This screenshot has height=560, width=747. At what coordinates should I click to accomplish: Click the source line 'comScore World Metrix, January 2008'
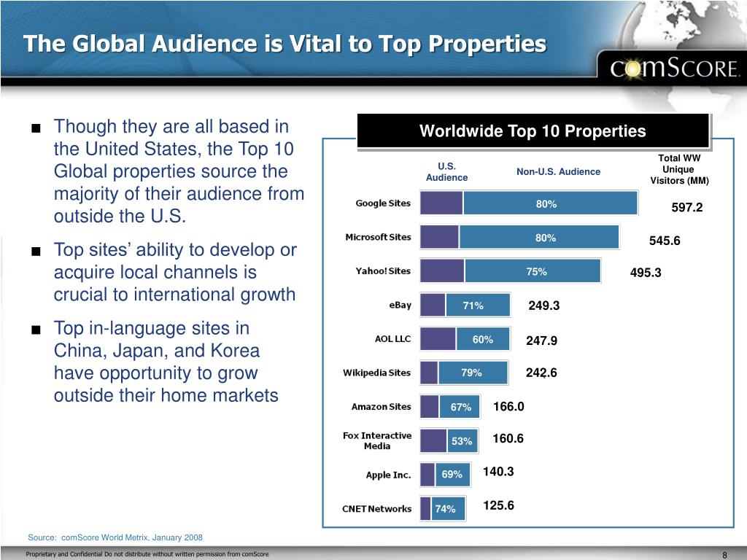click(x=132, y=537)
